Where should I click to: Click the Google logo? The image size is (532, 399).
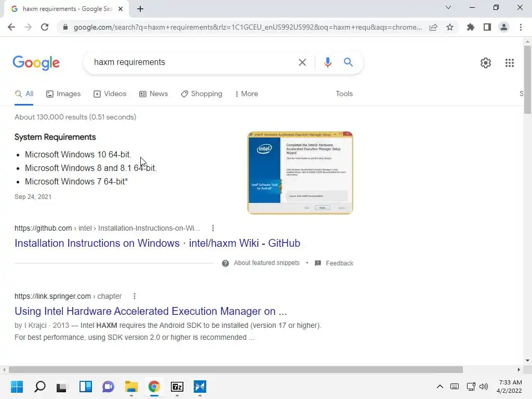pos(36,63)
